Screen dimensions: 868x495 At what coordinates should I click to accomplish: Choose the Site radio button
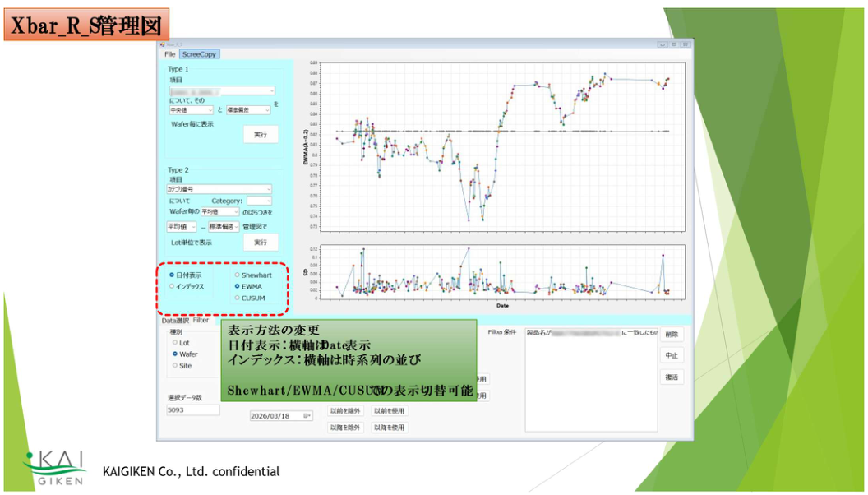pos(175,365)
